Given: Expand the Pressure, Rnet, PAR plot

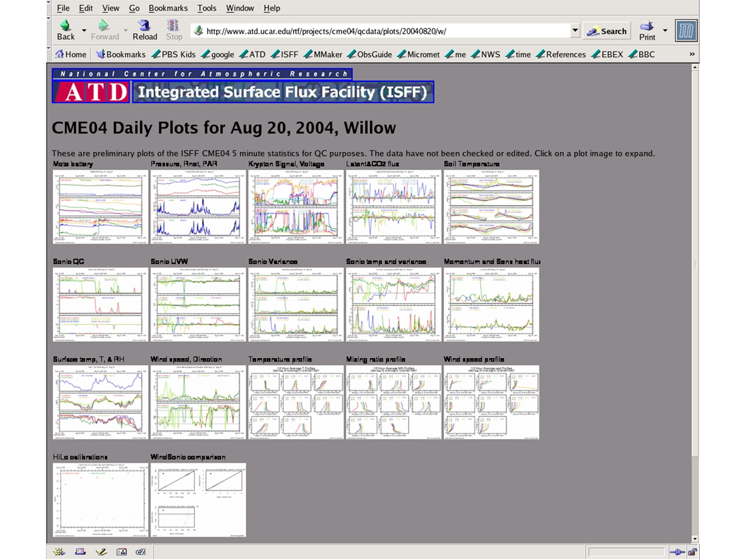Looking at the screenshot, I should tap(198, 207).
